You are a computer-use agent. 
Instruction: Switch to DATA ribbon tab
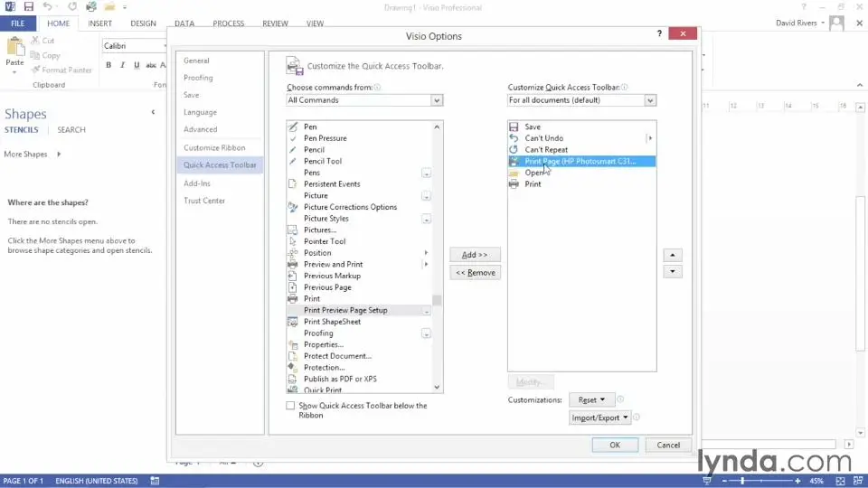pos(184,23)
